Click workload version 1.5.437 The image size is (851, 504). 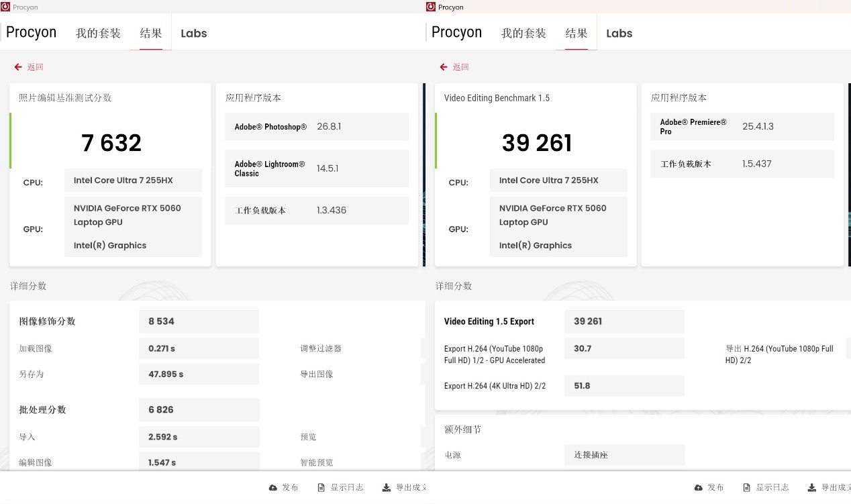(757, 164)
